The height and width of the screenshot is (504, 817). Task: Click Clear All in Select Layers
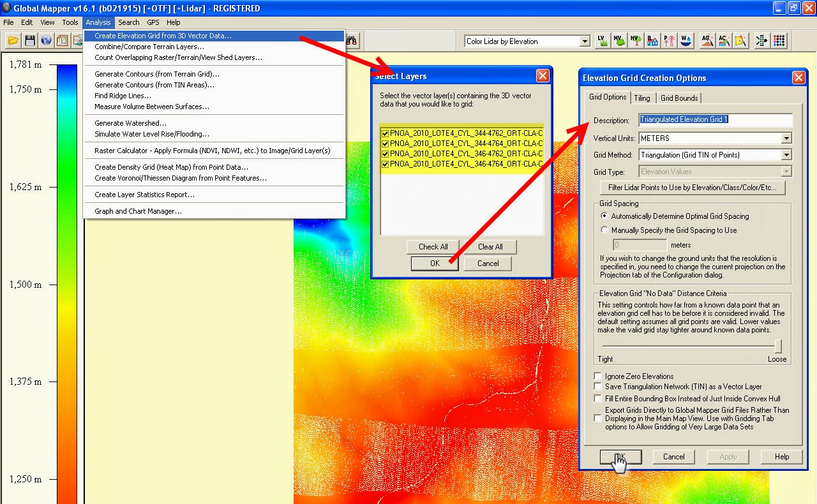click(x=490, y=247)
